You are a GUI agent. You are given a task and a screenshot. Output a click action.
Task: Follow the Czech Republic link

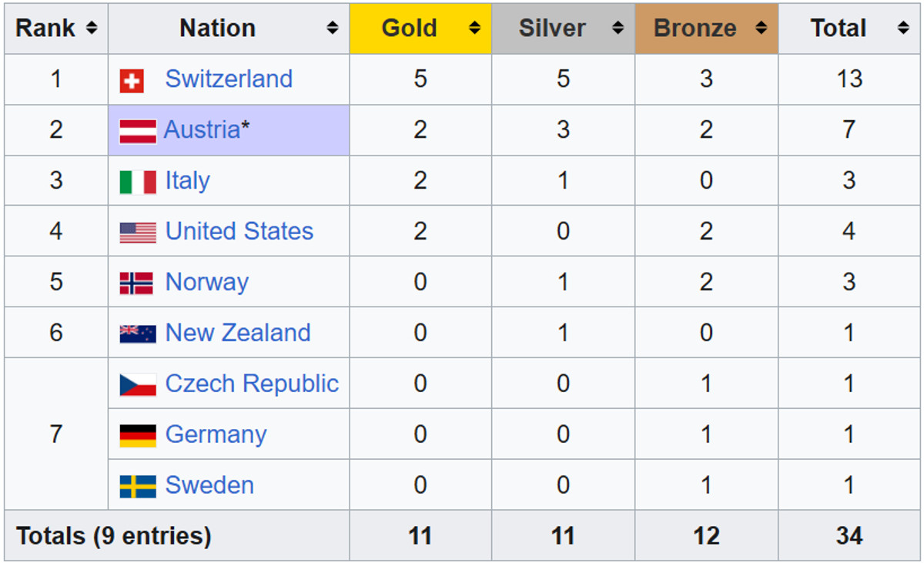tap(252, 384)
